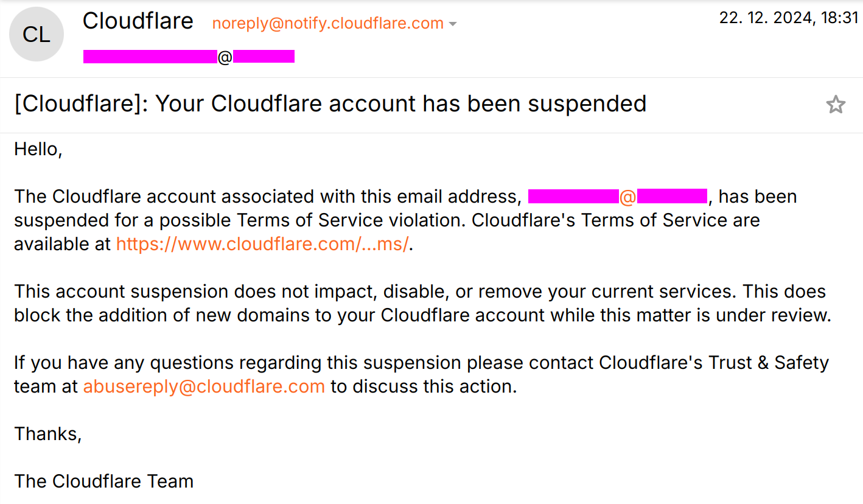Star this Cloudflare suspension email

[836, 105]
